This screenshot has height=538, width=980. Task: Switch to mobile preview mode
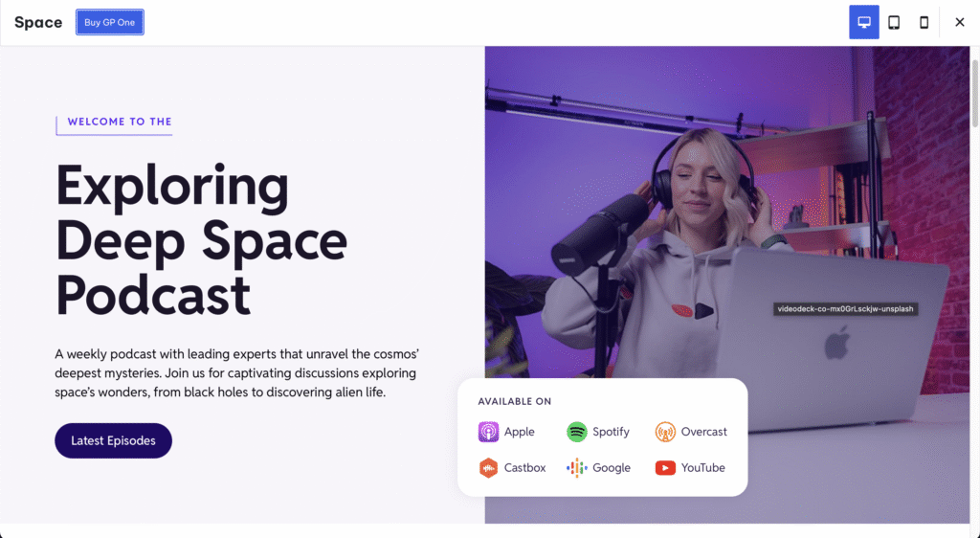pos(924,22)
